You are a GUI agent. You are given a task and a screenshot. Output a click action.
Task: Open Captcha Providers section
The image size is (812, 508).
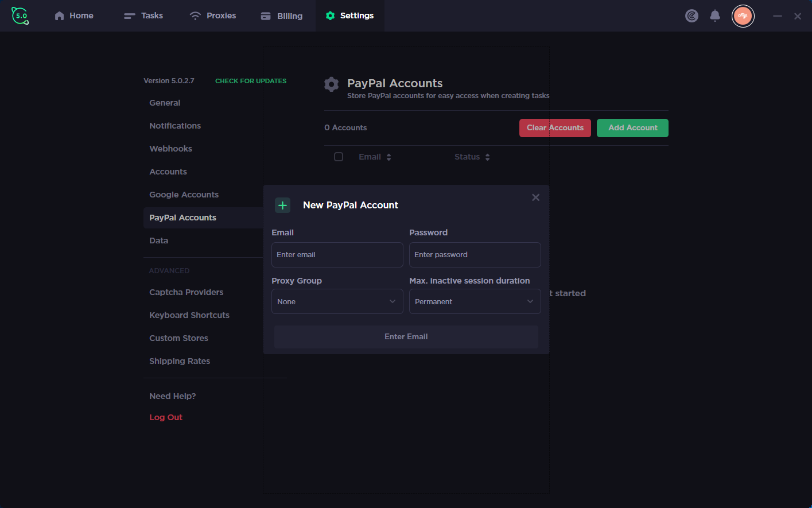click(186, 292)
